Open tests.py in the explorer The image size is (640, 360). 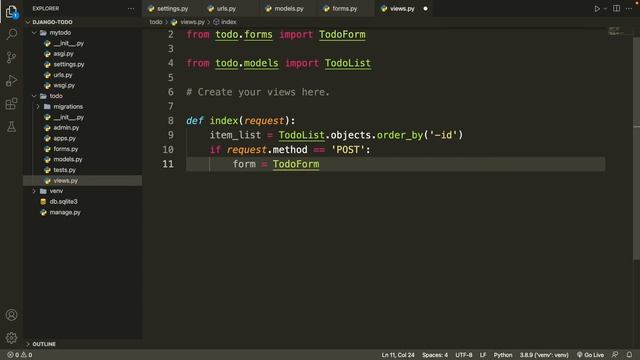click(x=64, y=170)
